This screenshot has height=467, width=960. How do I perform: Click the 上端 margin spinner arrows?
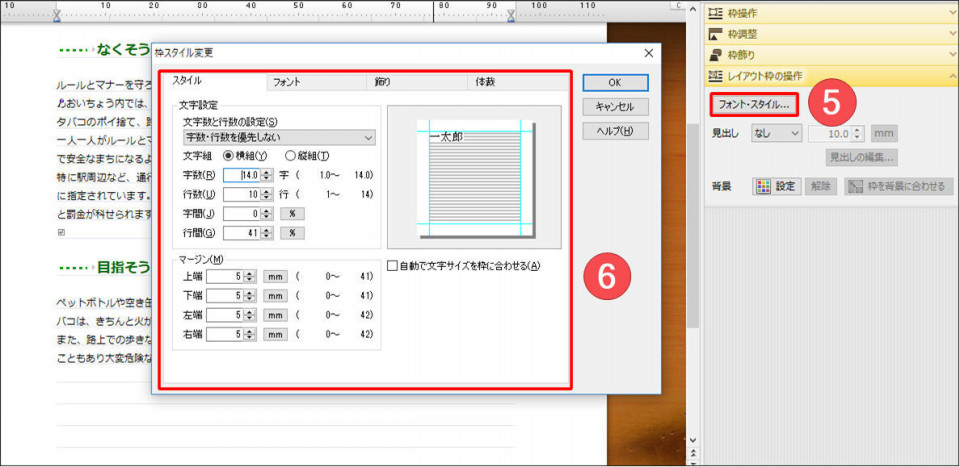tap(249, 277)
